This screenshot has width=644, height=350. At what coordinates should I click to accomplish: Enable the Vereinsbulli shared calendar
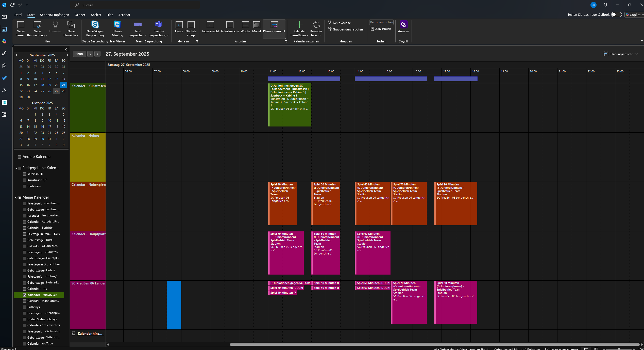pos(25,174)
